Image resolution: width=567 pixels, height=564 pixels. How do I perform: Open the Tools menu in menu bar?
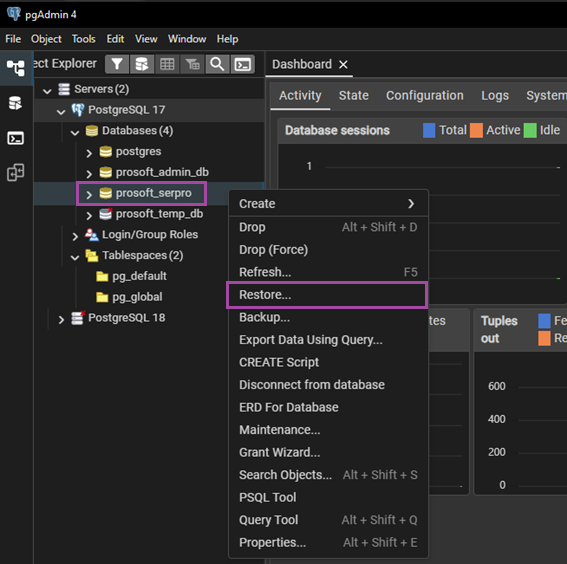pyautogui.click(x=84, y=39)
